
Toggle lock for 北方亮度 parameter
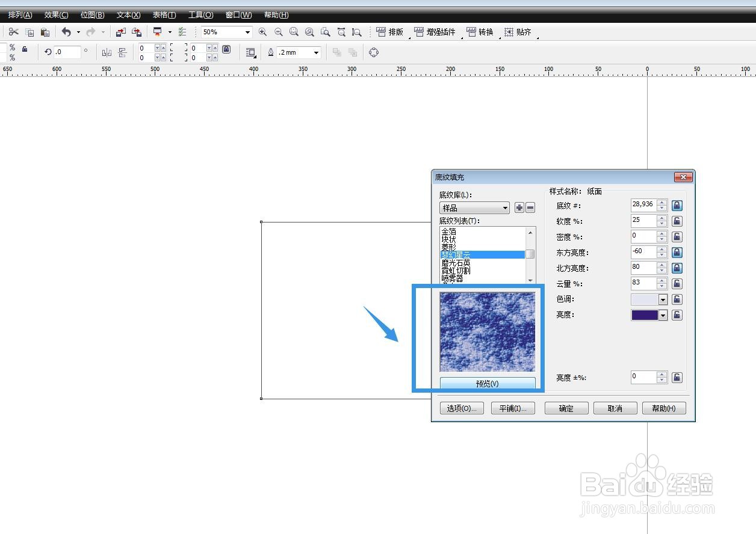(x=677, y=268)
